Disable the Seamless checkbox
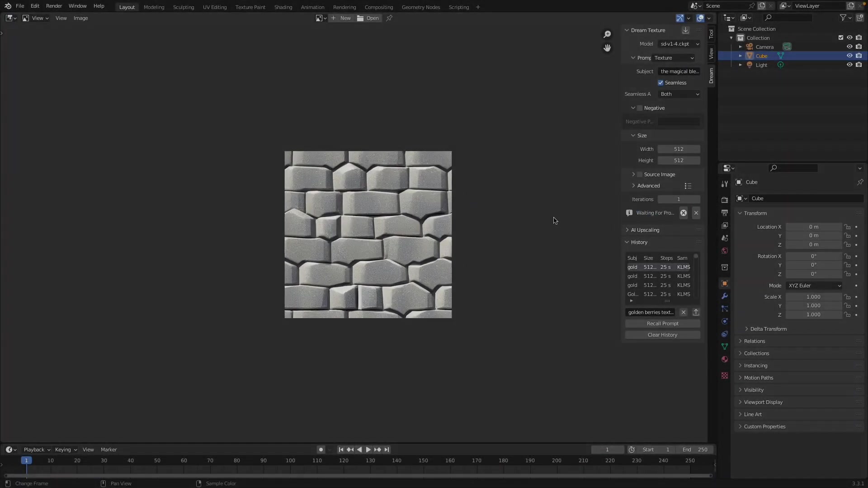 point(660,82)
